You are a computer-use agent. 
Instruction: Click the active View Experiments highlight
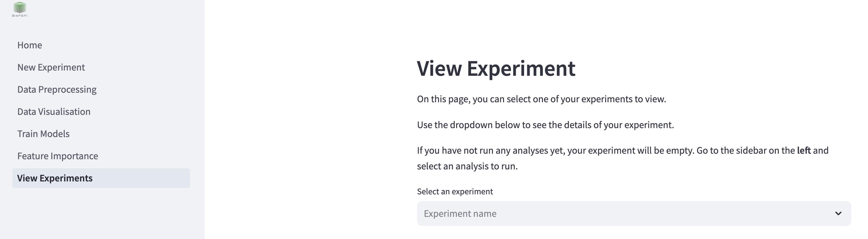pyautogui.click(x=101, y=178)
